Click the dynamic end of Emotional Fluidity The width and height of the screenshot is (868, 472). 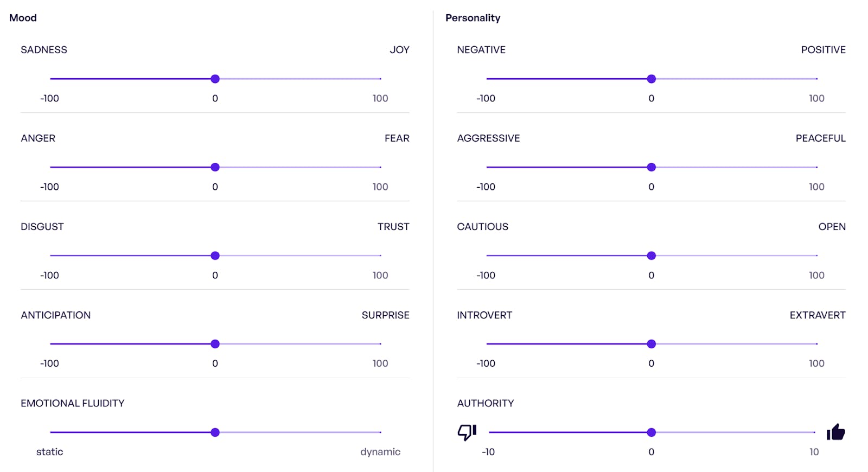[x=380, y=432]
